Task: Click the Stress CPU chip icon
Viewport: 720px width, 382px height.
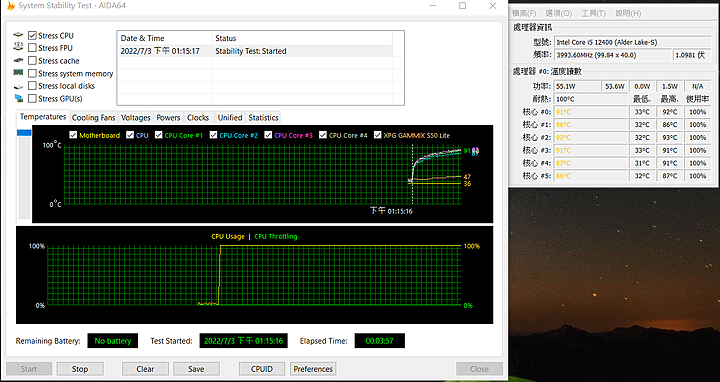Action: 18,35
